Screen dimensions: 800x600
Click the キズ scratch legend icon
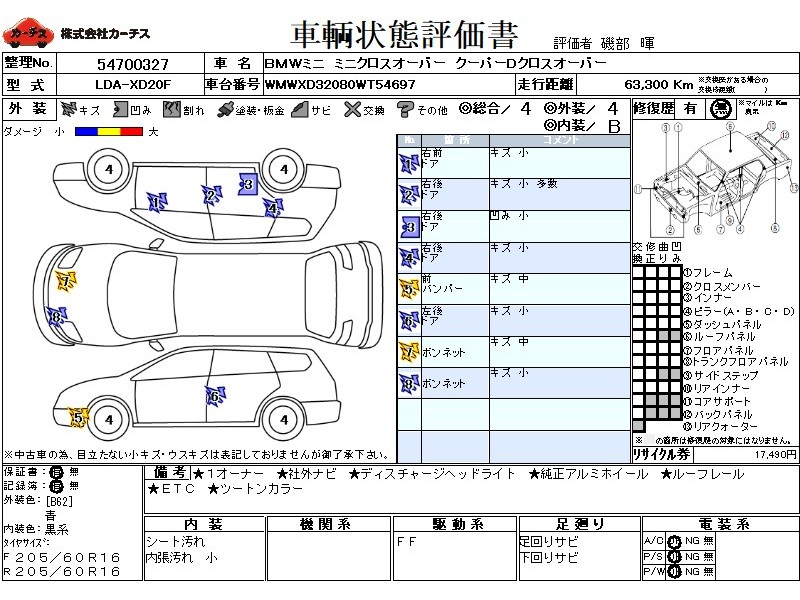[68, 109]
